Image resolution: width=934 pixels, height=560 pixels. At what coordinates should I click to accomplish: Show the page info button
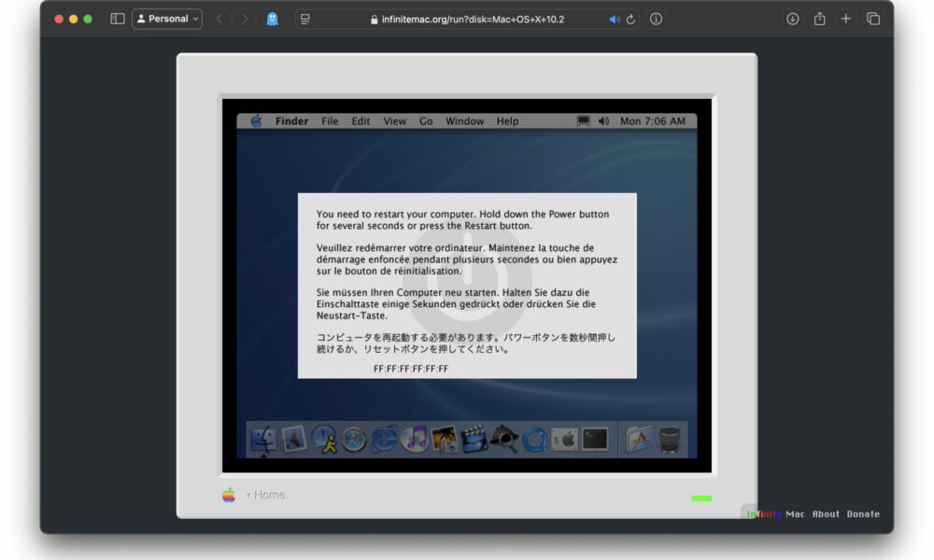(x=656, y=19)
